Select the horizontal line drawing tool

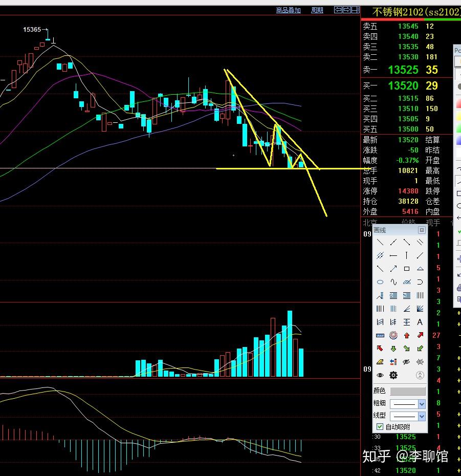click(x=393, y=255)
